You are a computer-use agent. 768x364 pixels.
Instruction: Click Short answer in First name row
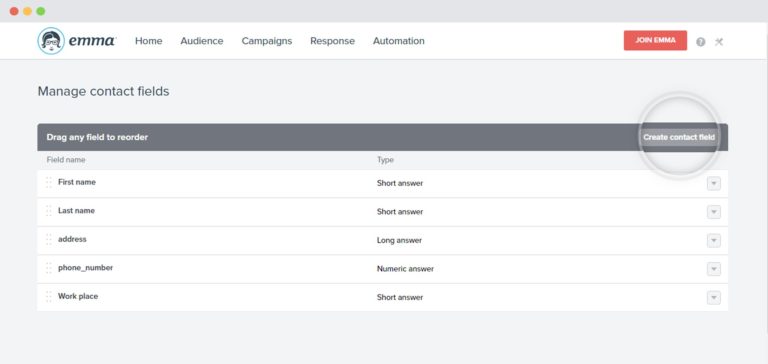(x=400, y=183)
